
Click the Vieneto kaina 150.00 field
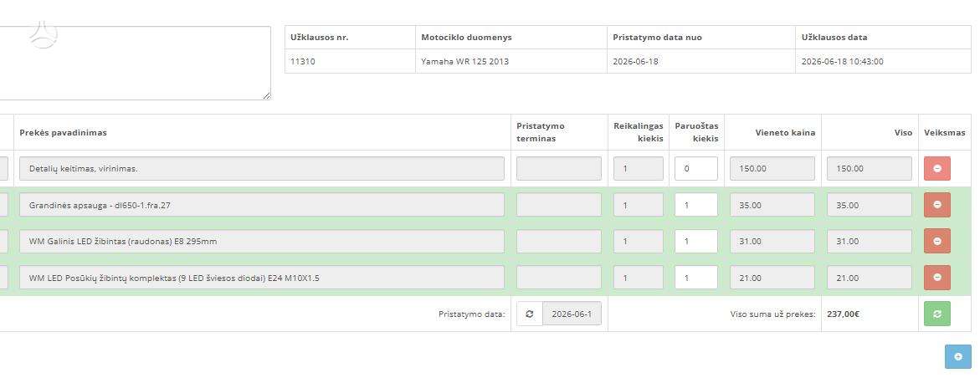coord(772,169)
